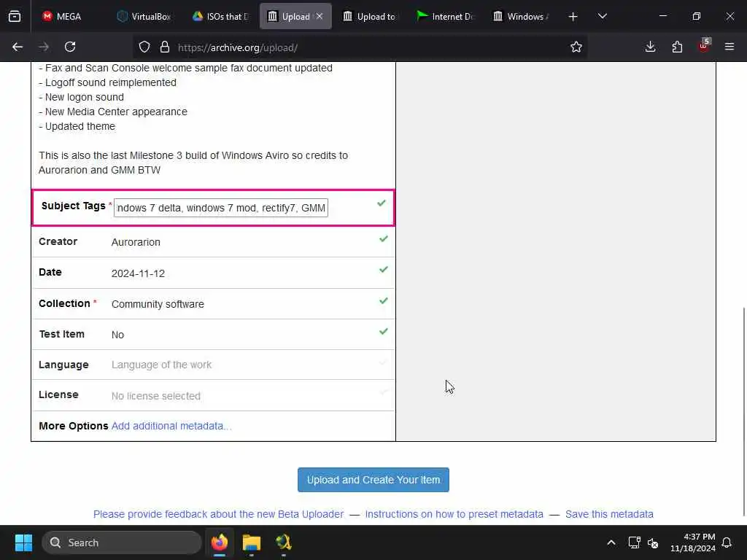The height and width of the screenshot is (560, 747).
Task: Open the muted volume tray icon
Action: (x=653, y=542)
